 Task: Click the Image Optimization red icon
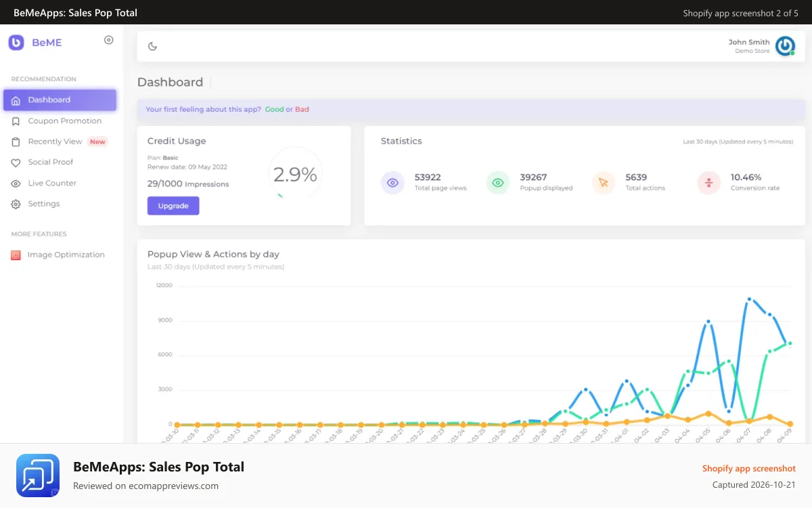point(16,255)
